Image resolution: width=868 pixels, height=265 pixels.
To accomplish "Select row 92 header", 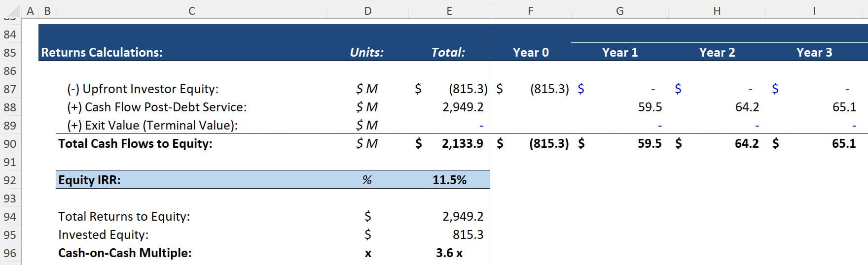I will coord(10,180).
